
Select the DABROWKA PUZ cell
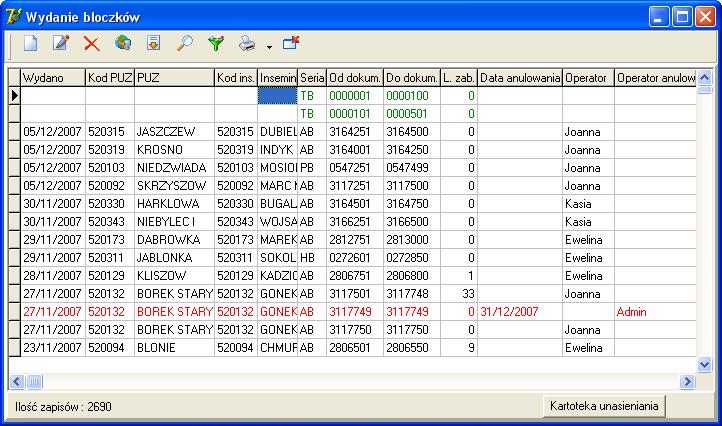[175, 239]
